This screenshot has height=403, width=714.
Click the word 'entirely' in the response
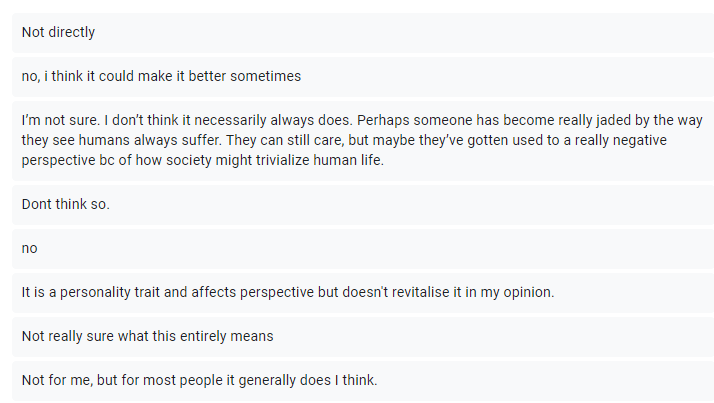(x=205, y=336)
